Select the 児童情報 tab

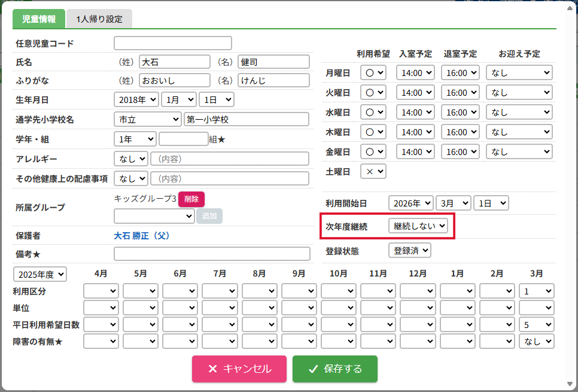(x=39, y=19)
